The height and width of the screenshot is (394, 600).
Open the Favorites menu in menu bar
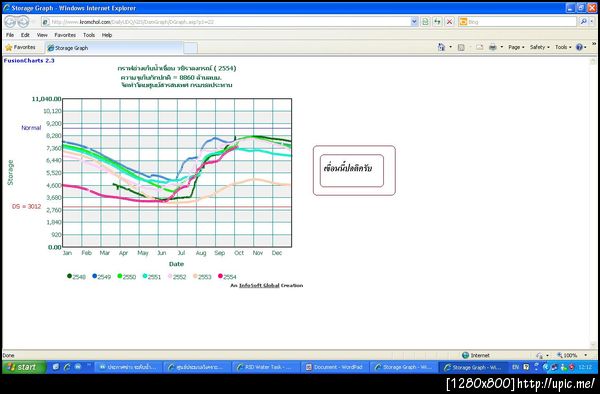click(x=65, y=35)
